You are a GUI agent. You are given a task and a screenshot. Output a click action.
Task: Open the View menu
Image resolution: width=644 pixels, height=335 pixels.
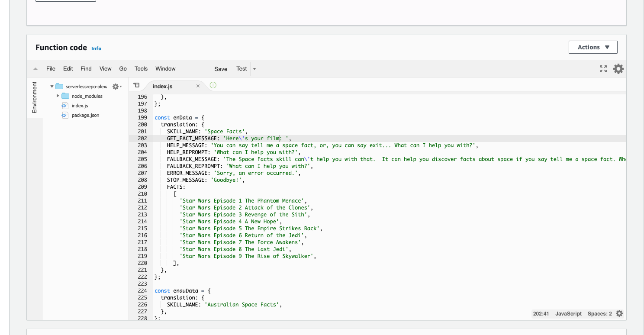pyautogui.click(x=105, y=68)
